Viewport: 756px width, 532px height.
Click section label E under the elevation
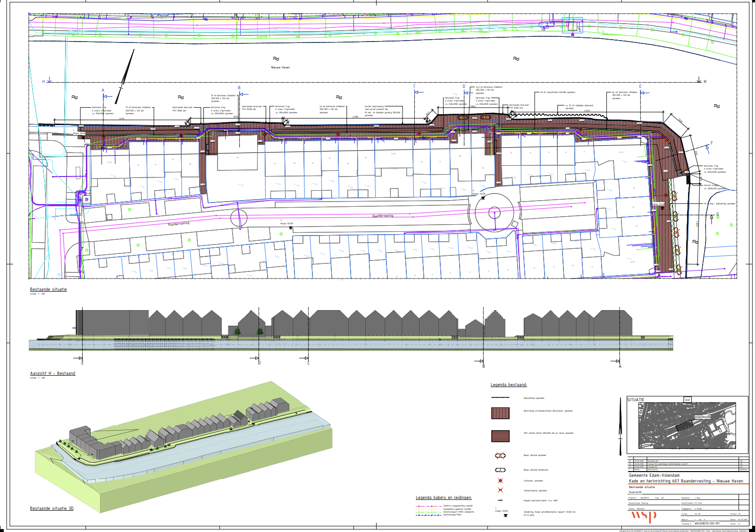click(82, 363)
